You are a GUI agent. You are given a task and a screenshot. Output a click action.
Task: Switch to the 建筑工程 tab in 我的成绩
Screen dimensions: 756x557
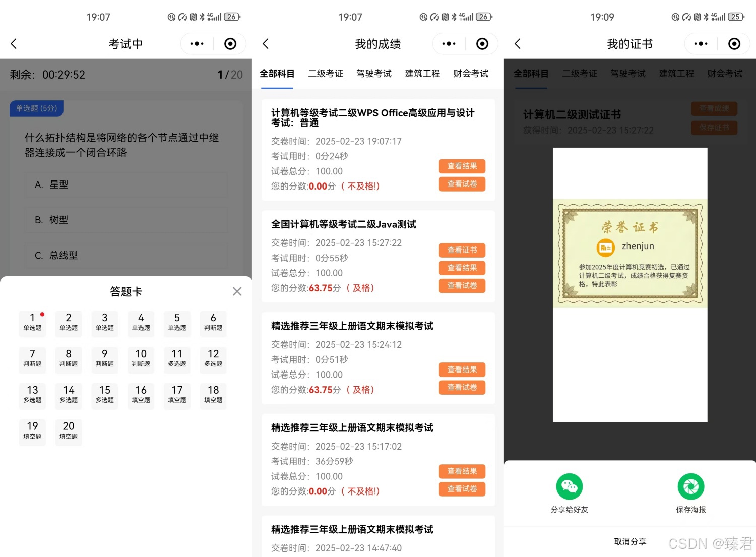pyautogui.click(x=422, y=74)
